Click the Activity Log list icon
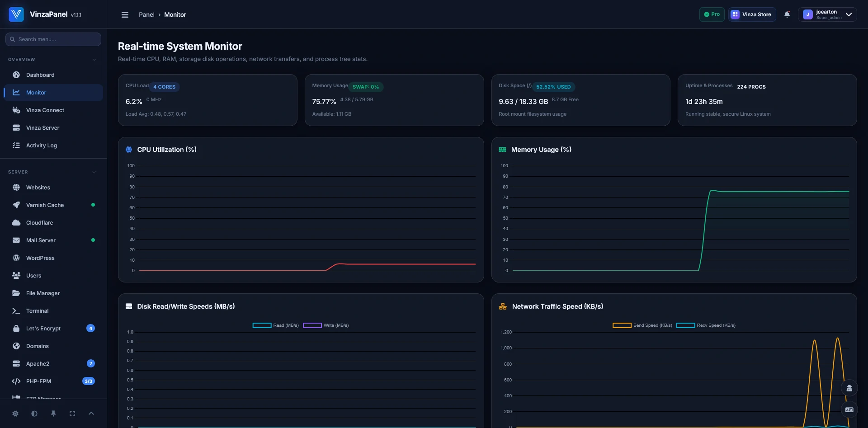 point(16,146)
